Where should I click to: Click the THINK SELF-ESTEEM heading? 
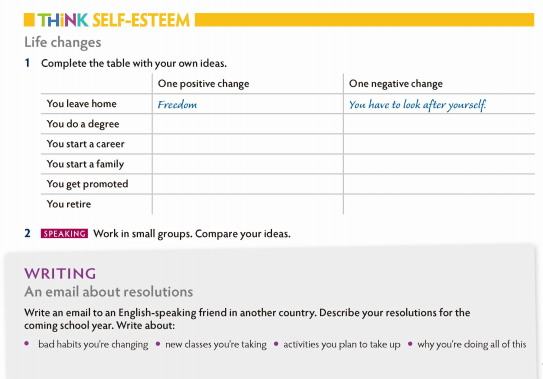coord(114,20)
